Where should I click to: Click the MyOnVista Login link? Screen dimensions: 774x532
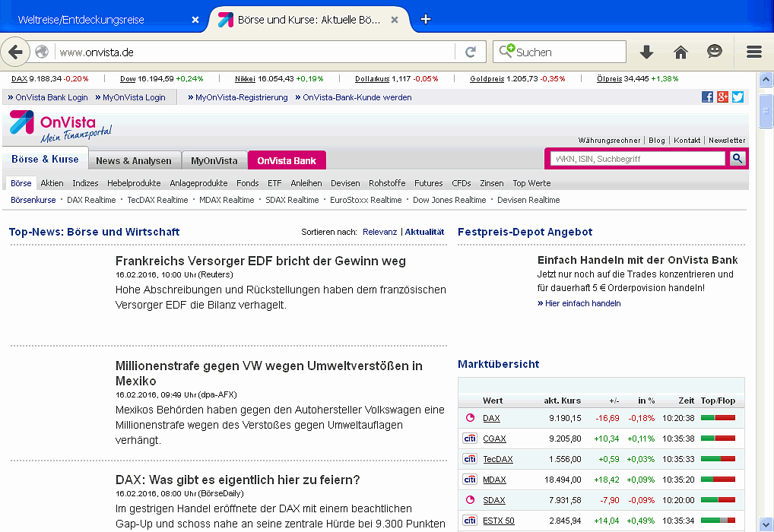[x=134, y=97]
